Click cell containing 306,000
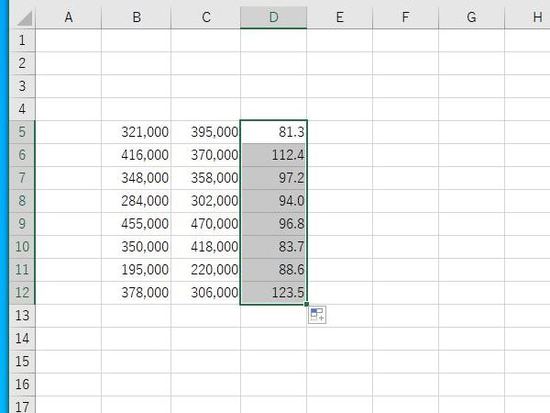 click(206, 293)
